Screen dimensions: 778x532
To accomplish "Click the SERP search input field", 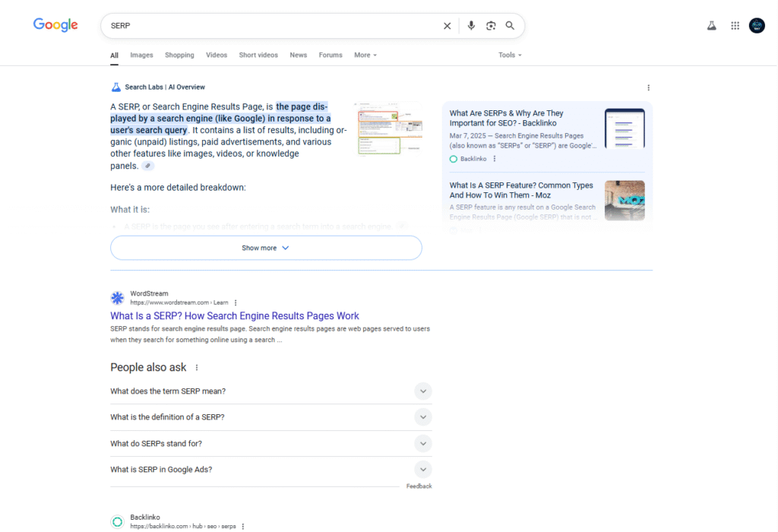I will click(273, 26).
